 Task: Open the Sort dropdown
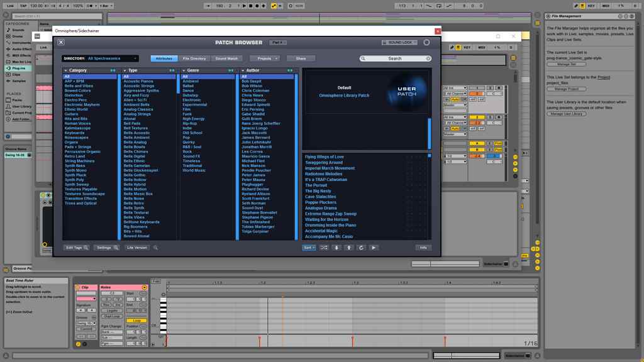(309, 248)
